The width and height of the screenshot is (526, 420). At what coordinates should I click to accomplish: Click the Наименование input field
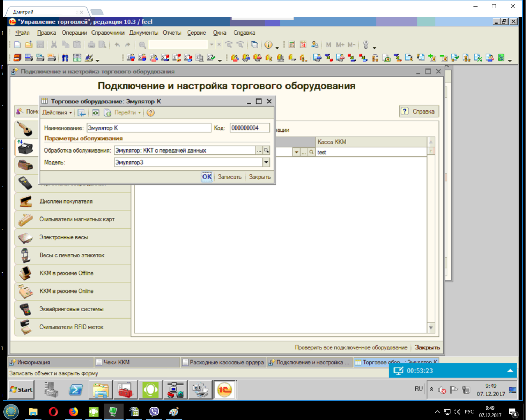click(x=149, y=128)
